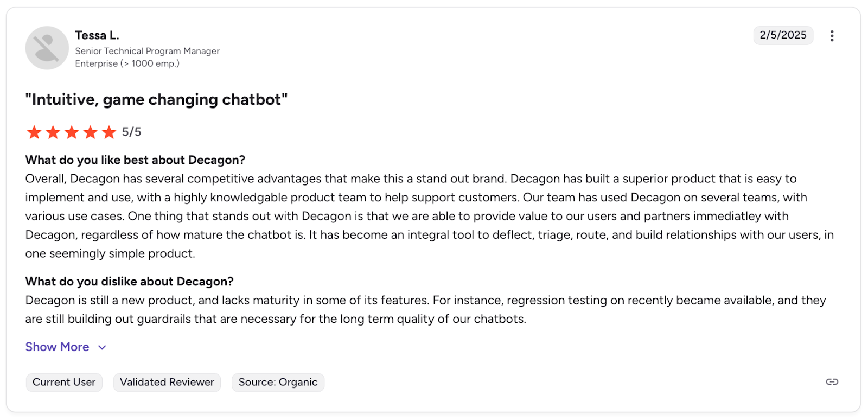Open the three-dot options menu
This screenshot has height=420, width=868.
click(x=832, y=36)
